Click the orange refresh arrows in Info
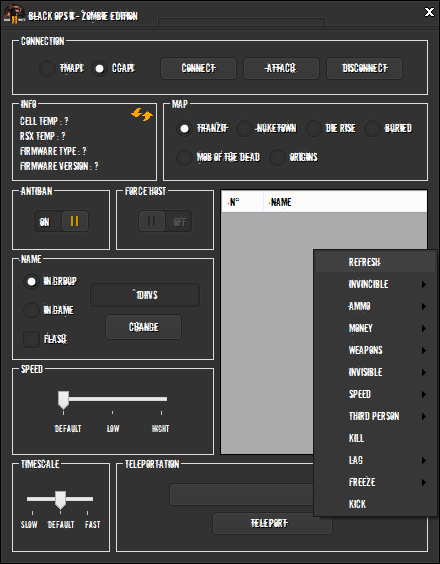 (x=142, y=115)
